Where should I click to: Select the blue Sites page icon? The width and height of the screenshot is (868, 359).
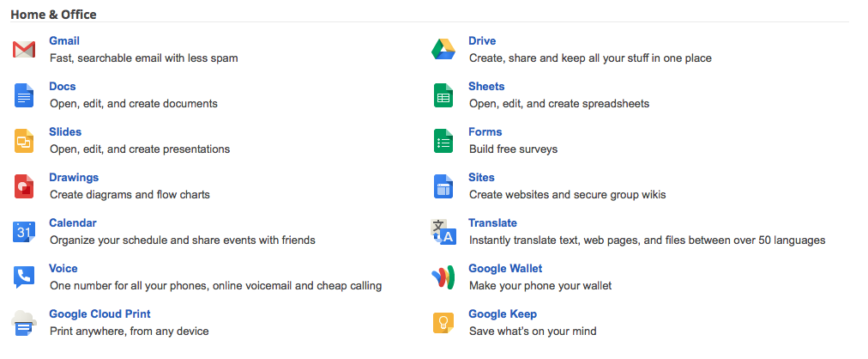pyautogui.click(x=443, y=186)
